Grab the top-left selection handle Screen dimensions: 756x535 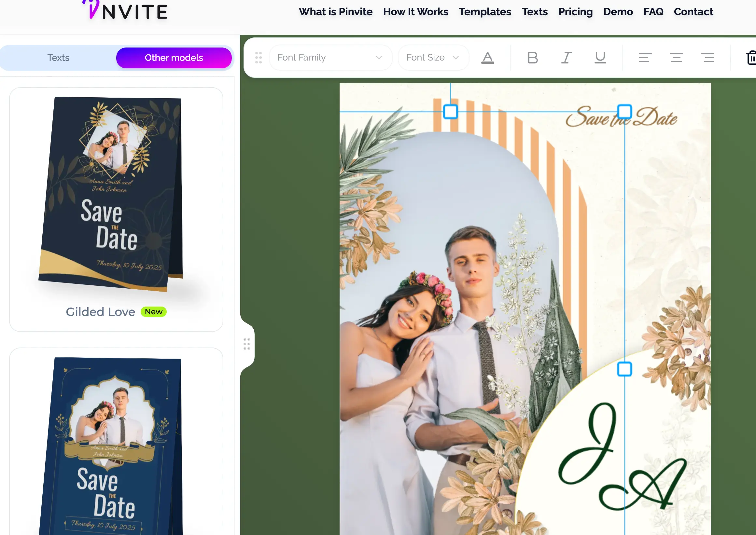[450, 112]
